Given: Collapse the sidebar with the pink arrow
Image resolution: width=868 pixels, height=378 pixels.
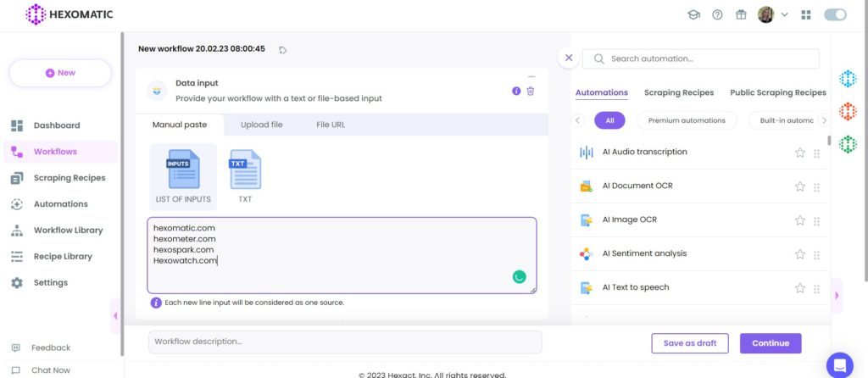Looking at the screenshot, I should (x=115, y=316).
